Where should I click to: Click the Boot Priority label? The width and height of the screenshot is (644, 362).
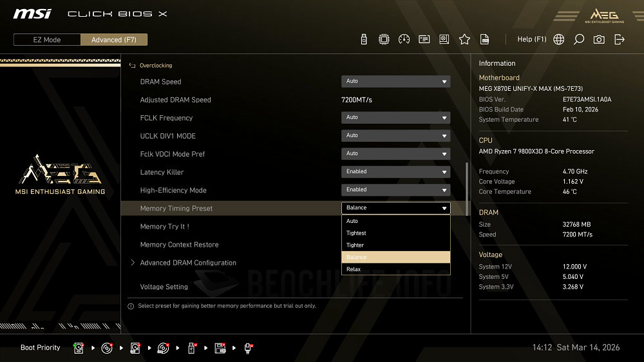(40, 348)
